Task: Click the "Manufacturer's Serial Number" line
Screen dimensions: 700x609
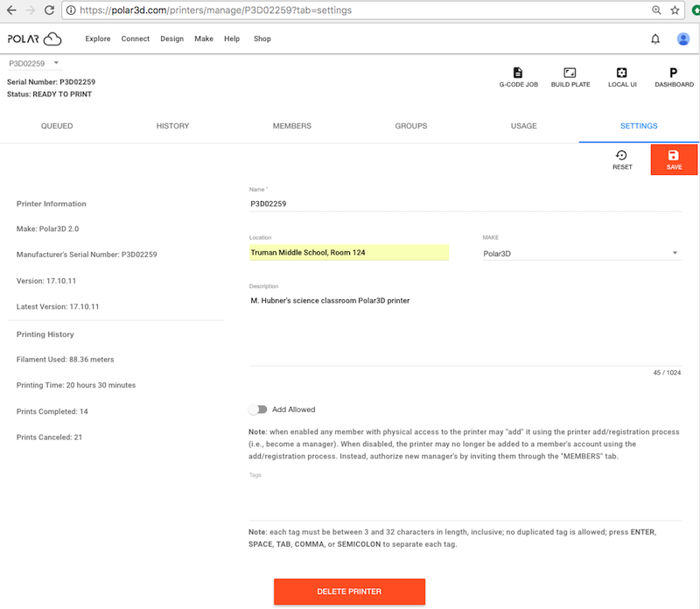Action: coord(87,255)
